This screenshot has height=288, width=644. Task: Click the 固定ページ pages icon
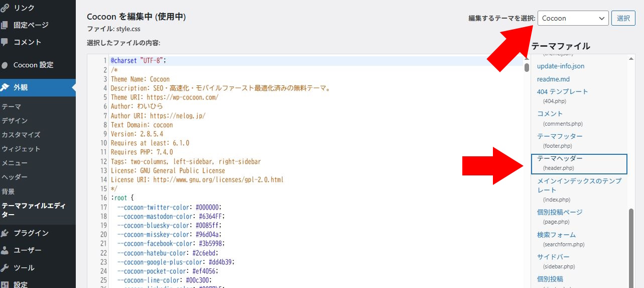5,25
